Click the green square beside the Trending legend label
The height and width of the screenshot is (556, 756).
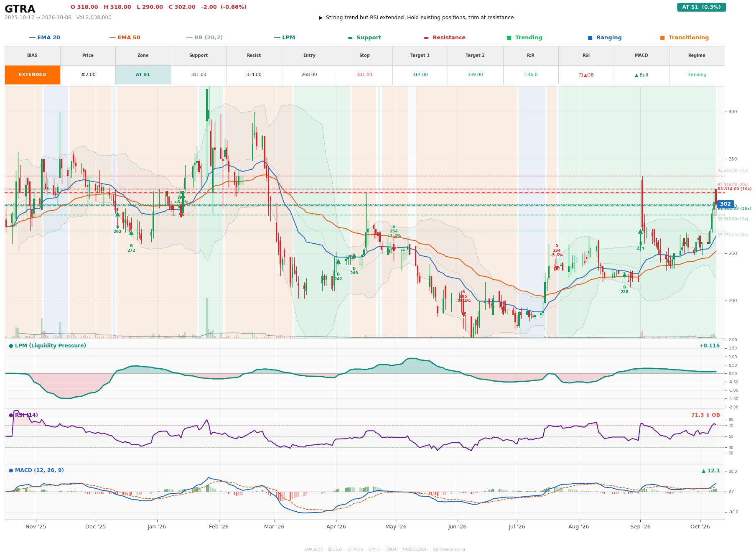point(509,38)
